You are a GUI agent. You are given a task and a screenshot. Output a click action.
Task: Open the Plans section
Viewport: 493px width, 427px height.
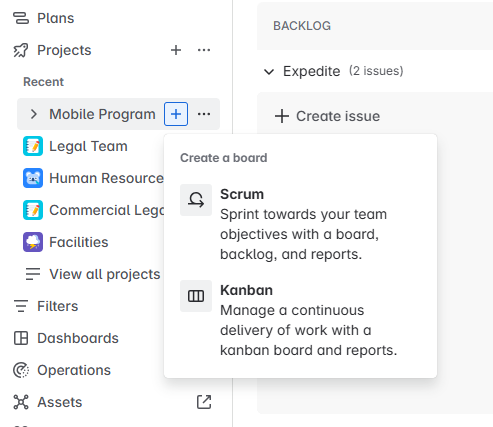pos(43,18)
